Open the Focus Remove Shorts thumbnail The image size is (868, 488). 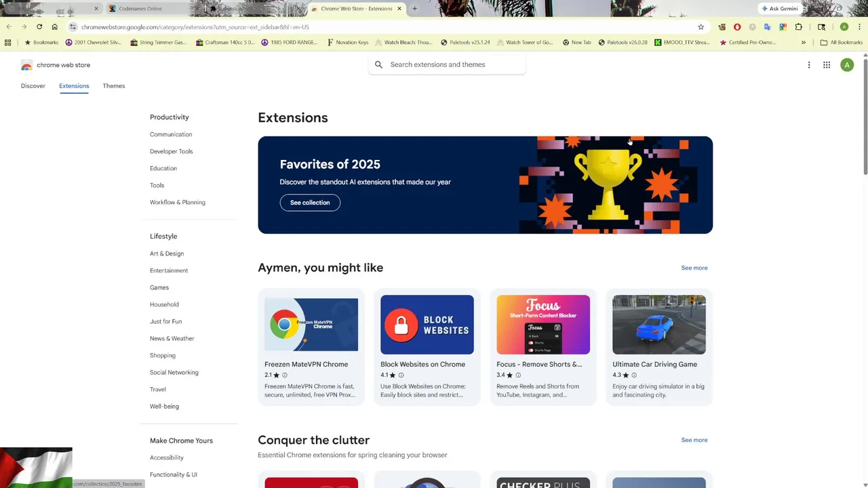543,325
